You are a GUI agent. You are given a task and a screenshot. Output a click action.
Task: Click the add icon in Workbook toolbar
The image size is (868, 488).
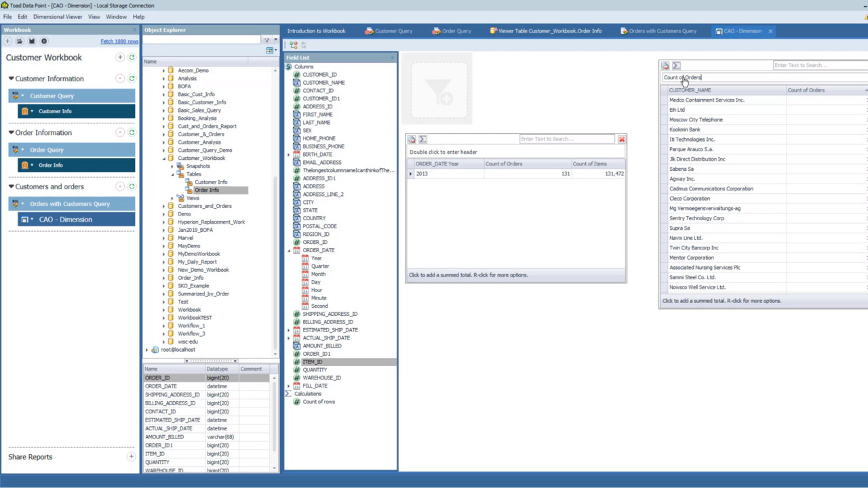[7, 41]
